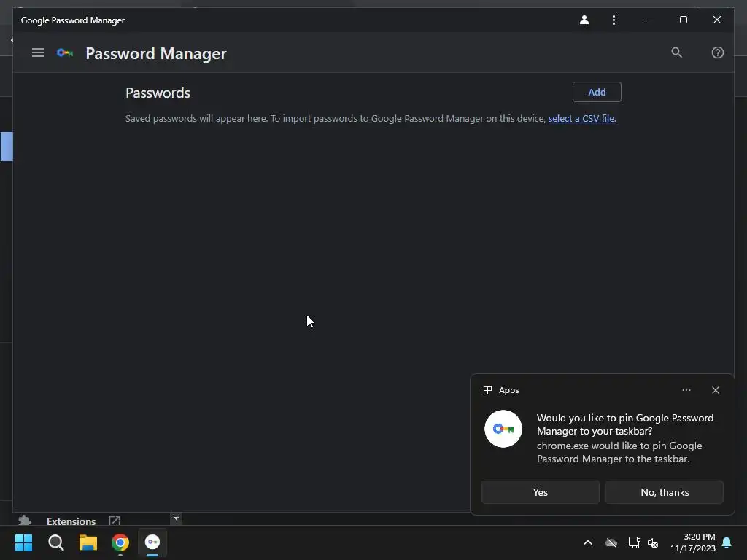747x560 pixels.
Task: Open the Password Manager hamburger menu
Action: point(38,52)
